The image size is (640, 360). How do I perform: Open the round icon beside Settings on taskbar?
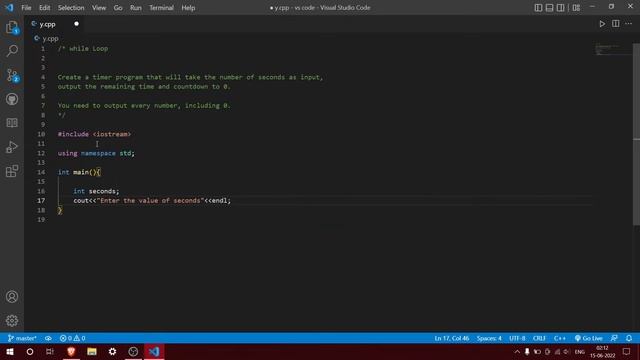click(133, 351)
